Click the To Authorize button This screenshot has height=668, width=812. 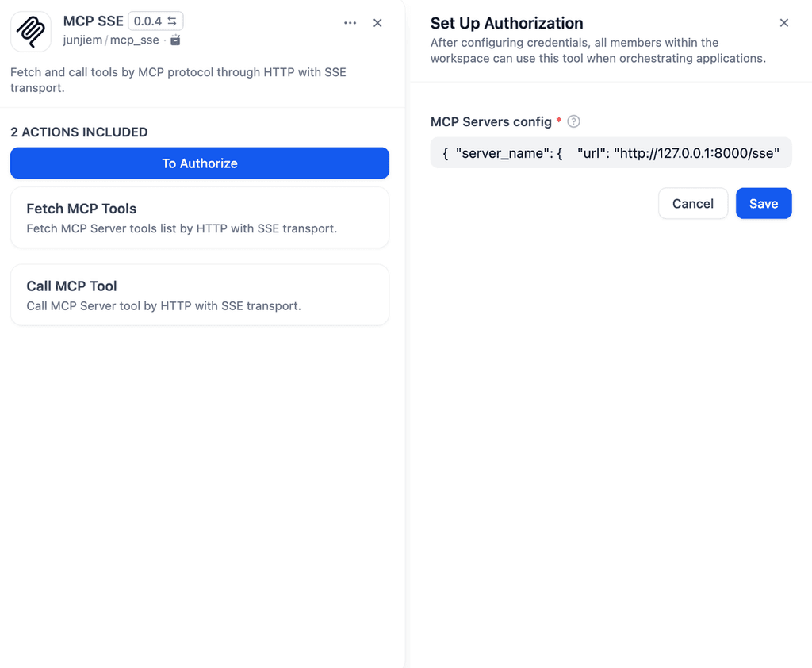click(x=199, y=163)
